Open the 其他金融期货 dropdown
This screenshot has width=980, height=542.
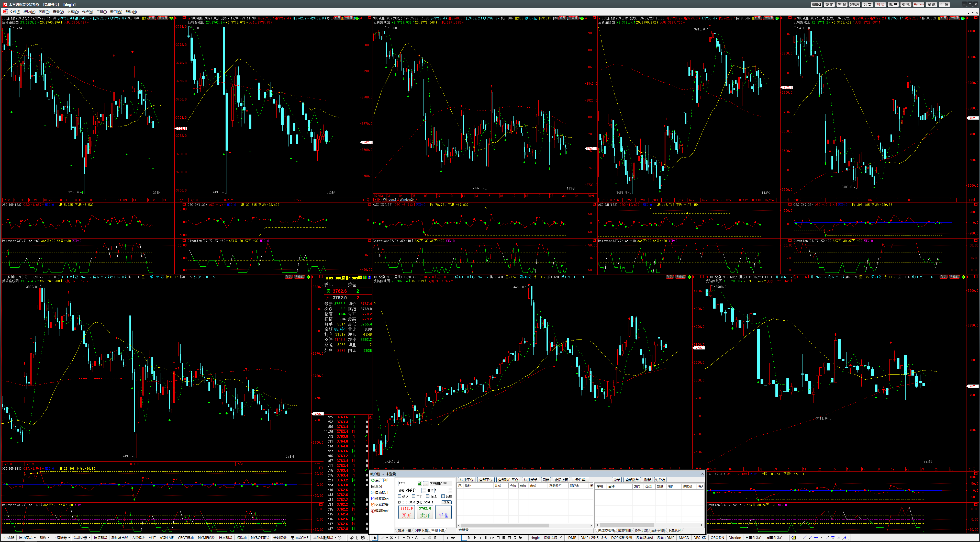(x=336, y=538)
